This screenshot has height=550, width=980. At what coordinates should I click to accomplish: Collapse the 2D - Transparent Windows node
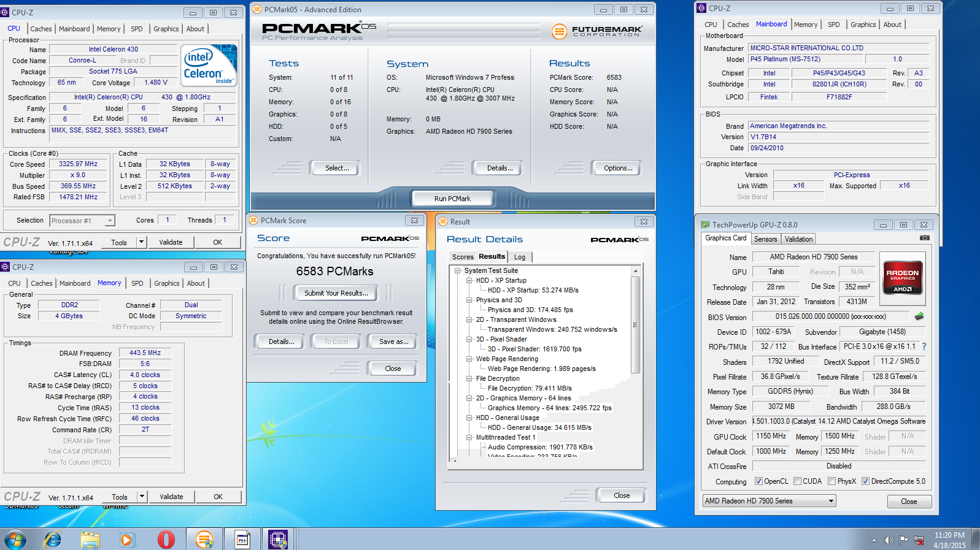click(469, 319)
